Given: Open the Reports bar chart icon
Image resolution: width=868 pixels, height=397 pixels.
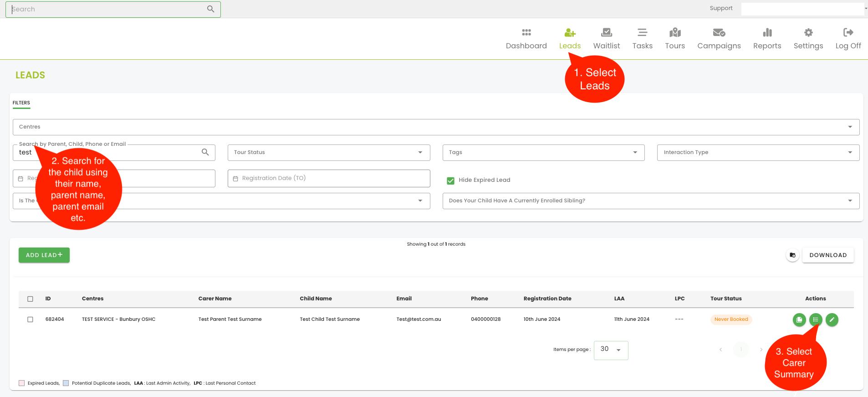Looking at the screenshot, I should tap(767, 32).
